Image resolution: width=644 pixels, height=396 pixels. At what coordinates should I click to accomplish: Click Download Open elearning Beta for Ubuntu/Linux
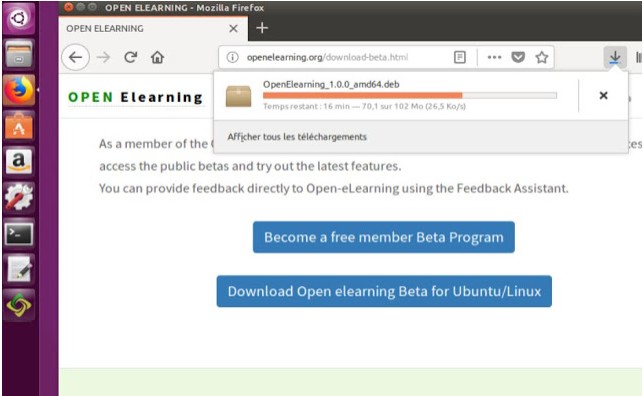point(384,291)
